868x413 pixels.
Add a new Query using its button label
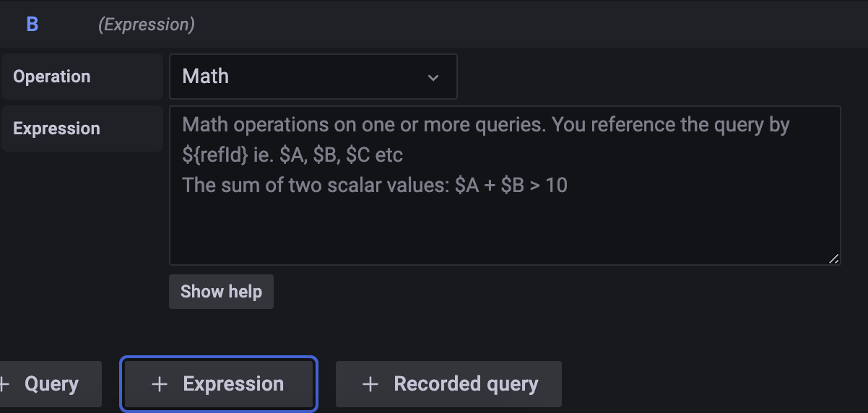tap(51, 384)
